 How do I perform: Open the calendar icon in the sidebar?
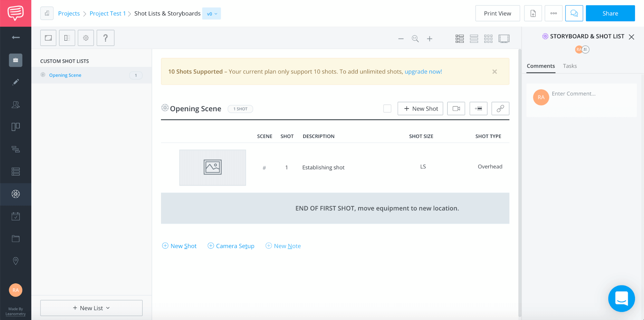coord(15,216)
